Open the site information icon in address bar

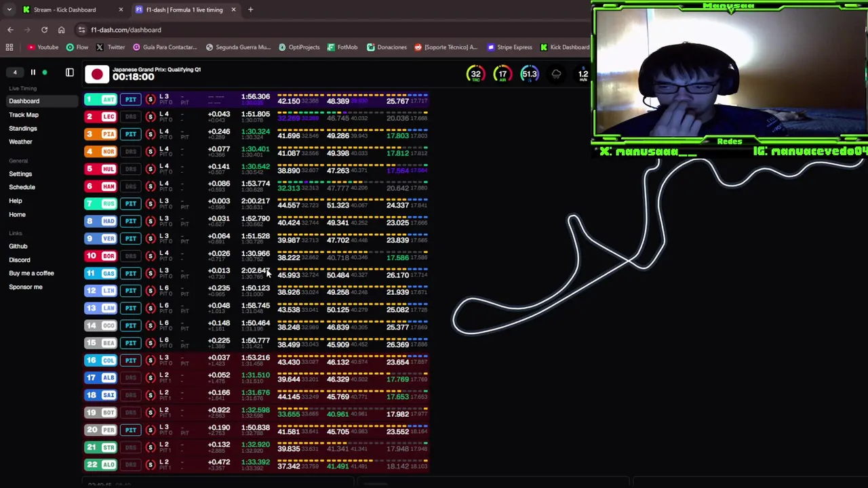[x=81, y=30]
